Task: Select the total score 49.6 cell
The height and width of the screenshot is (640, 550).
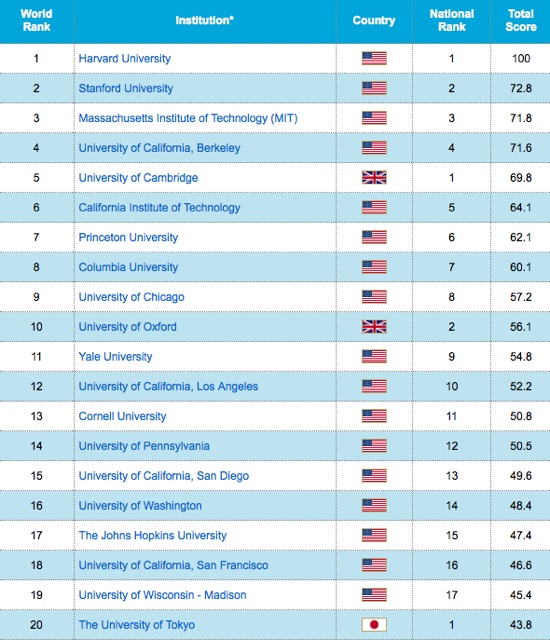Action: 521,476
